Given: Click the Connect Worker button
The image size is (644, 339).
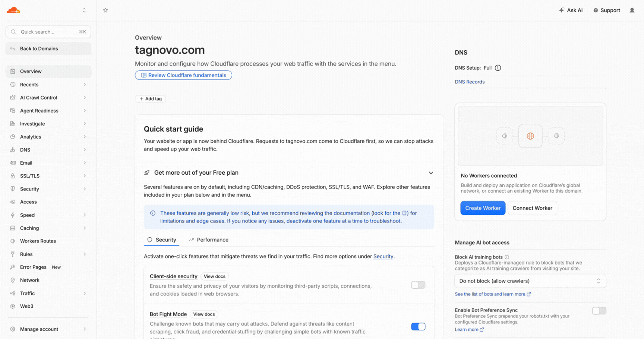Looking at the screenshot, I should [x=532, y=208].
